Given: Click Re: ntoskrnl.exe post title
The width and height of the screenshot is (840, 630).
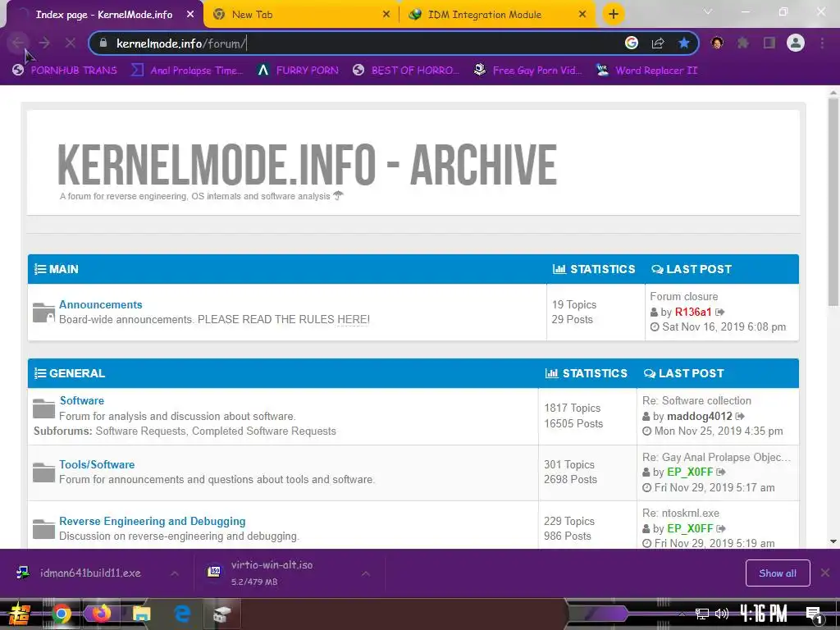Looking at the screenshot, I should [x=681, y=513].
